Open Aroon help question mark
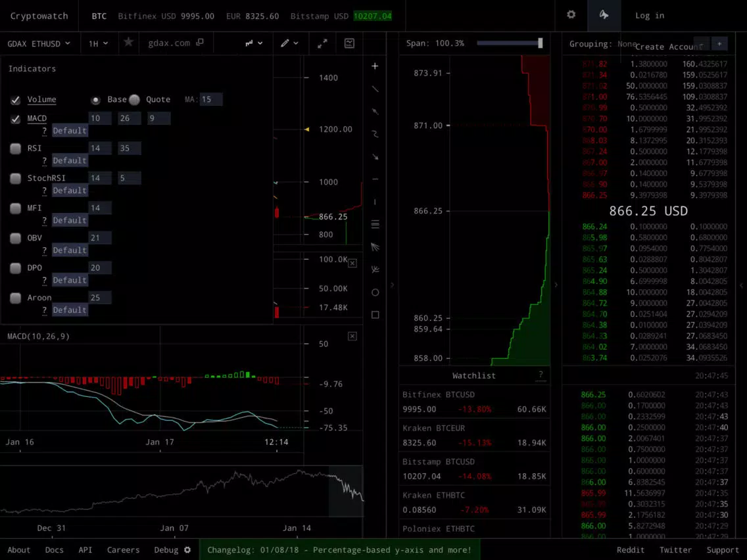 pos(44,310)
